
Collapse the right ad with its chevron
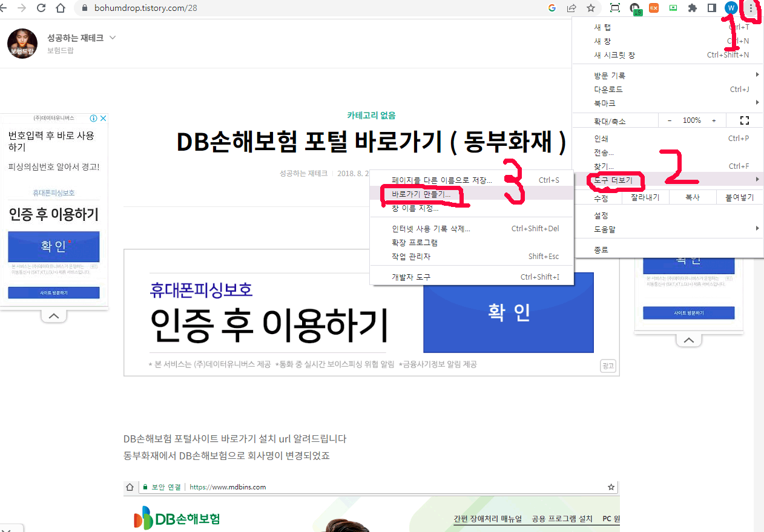(688, 340)
